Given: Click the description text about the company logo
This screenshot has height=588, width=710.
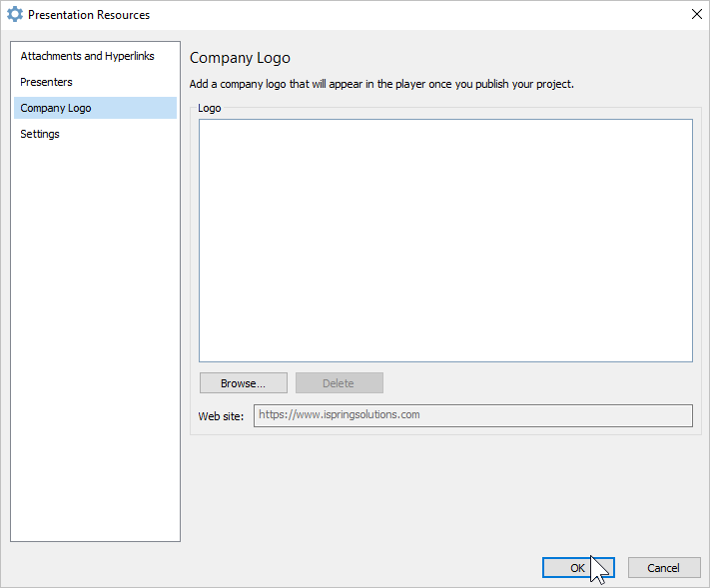Looking at the screenshot, I should click(381, 84).
